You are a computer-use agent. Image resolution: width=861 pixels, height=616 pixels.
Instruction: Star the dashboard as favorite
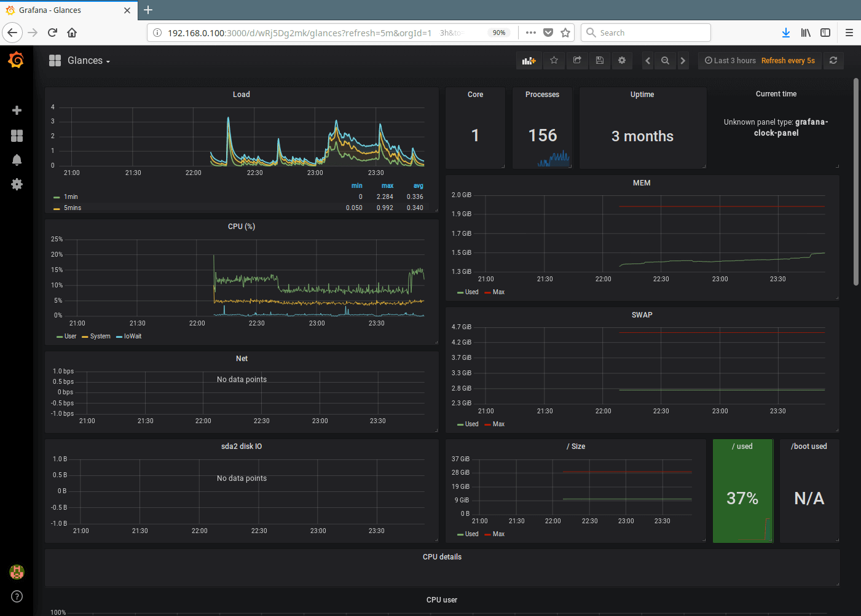coord(554,61)
